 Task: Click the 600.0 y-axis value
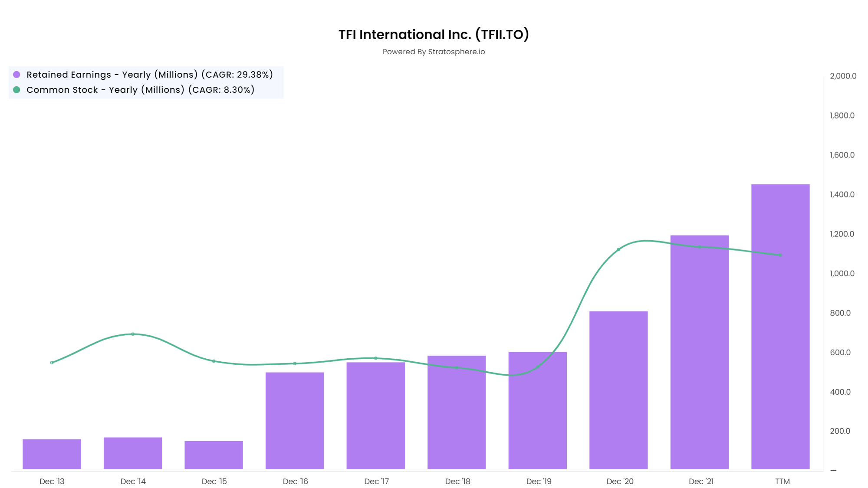[840, 352]
